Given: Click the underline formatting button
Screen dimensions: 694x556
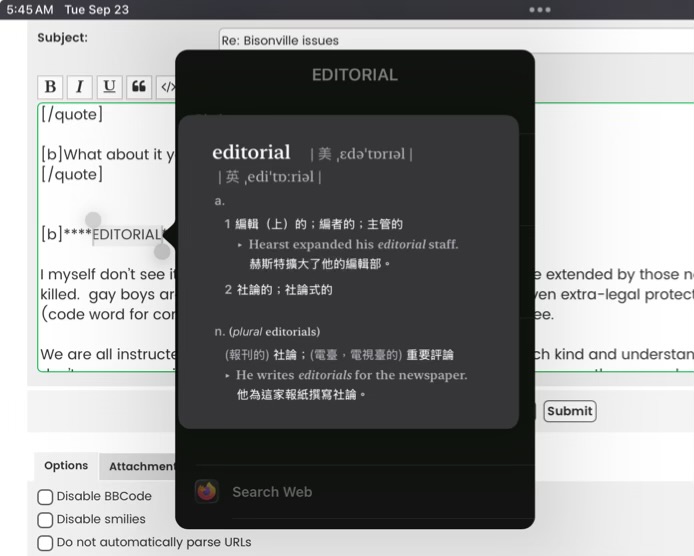Looking at the screenshot, I should (x=109, y=87).
